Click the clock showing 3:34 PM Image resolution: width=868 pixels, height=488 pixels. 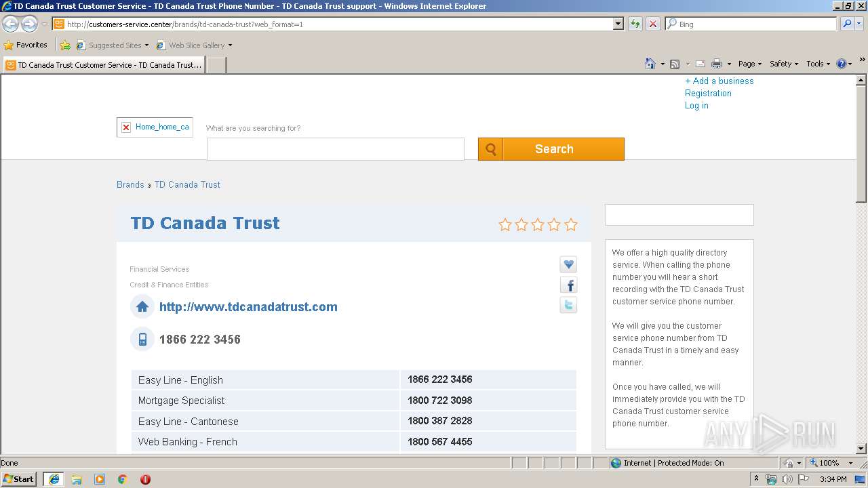833,479
